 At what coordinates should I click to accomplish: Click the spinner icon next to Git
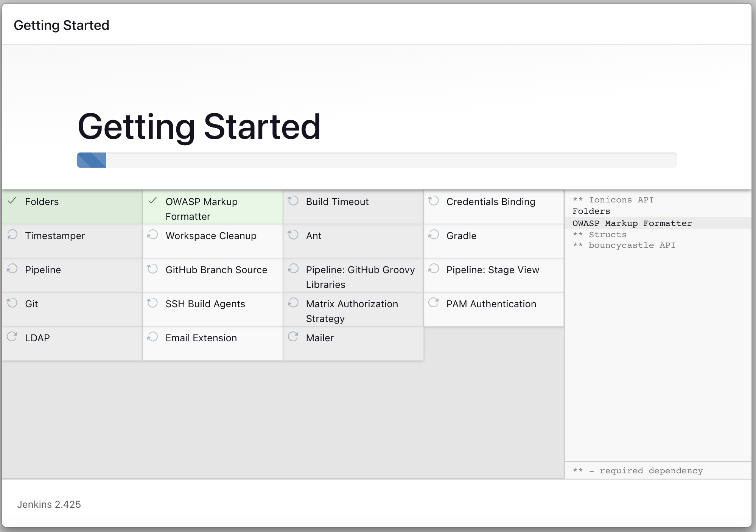pyautogui.click(x=12, y=303)
